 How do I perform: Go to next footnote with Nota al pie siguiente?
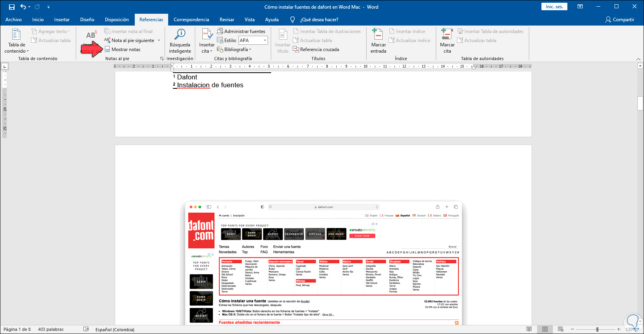pos(130,40)
